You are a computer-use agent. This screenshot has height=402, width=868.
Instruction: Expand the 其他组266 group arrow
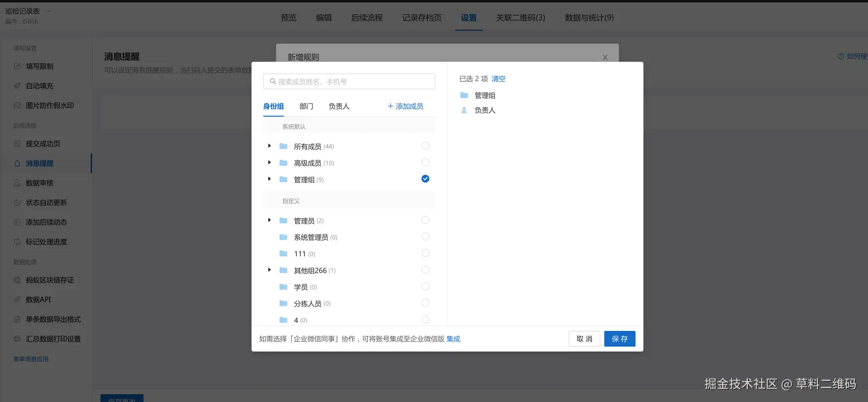point(269,270)
